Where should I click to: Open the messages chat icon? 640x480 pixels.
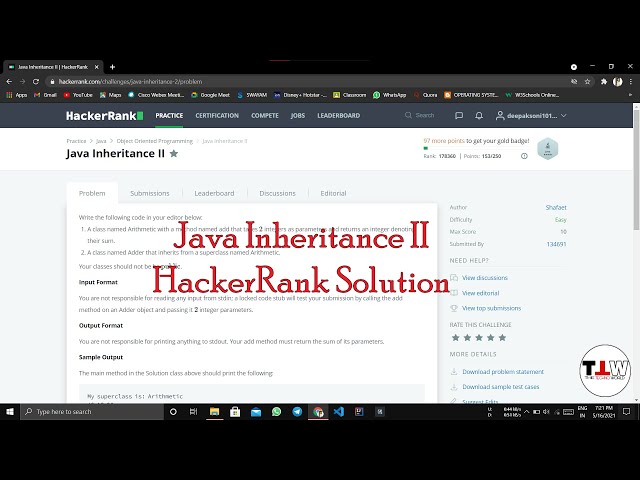pos(459,116)
